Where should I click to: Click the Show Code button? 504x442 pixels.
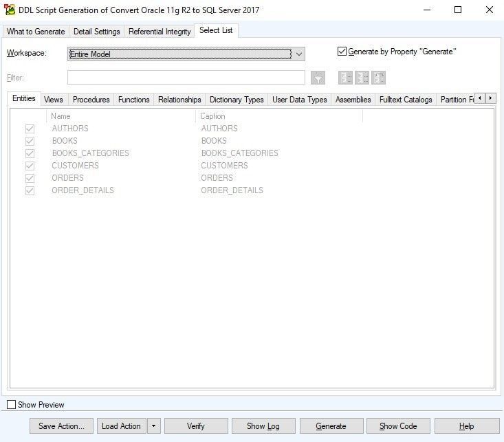pyautogui.click(x=398, y=426)
